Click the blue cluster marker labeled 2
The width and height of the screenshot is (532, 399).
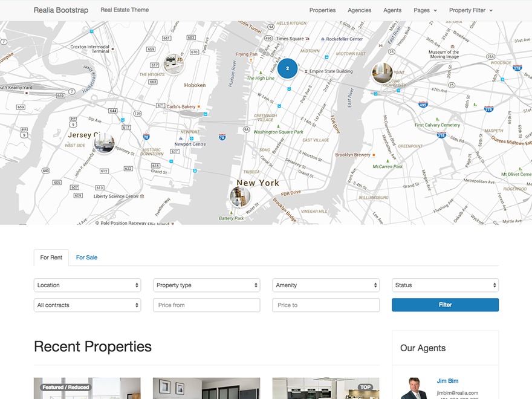tap(287, 68)
